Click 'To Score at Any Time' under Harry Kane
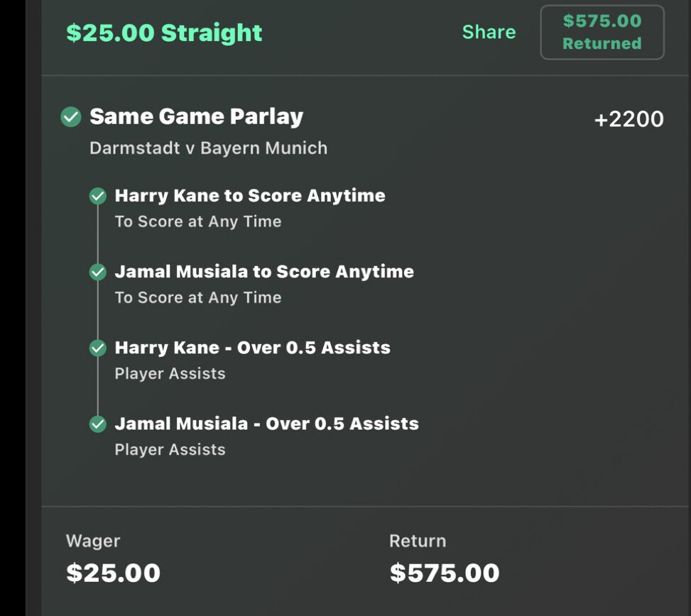Viewport: 691px width, 616px height. 198,221
